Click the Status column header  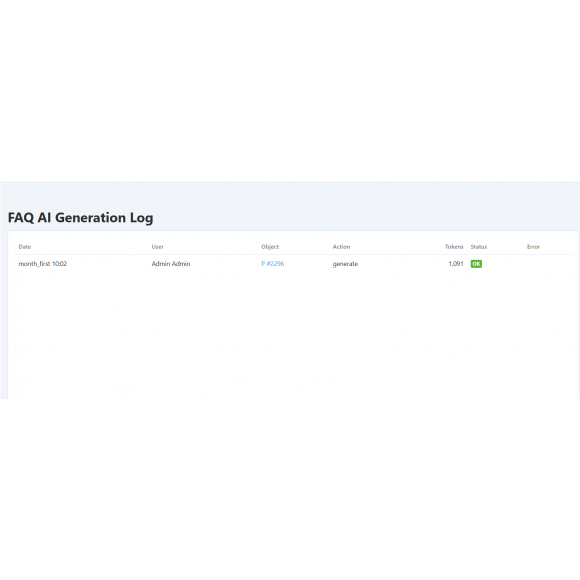[x=479, y=247]
